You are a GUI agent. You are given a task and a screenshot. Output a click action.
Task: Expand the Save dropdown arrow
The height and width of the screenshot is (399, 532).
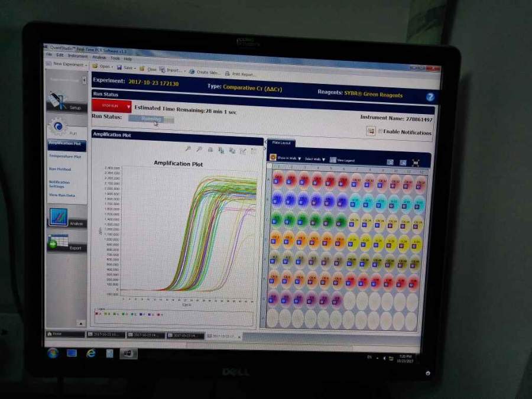click(135, 68)
